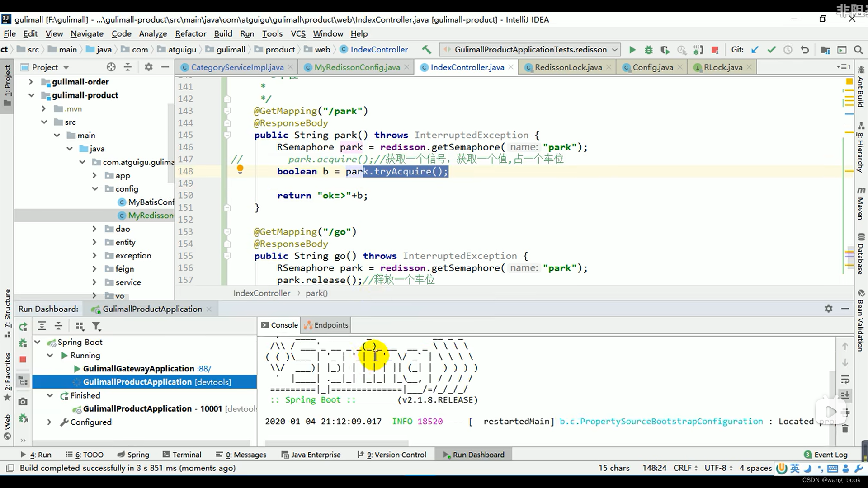Collapse the Spring Boot node
The image size is (868, 488).
38,342
